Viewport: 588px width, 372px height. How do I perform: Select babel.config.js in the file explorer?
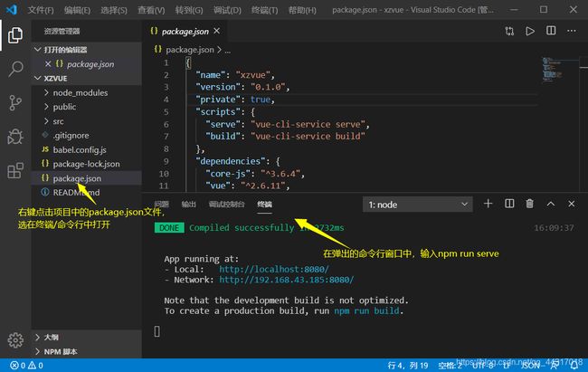tap(79, 149)
